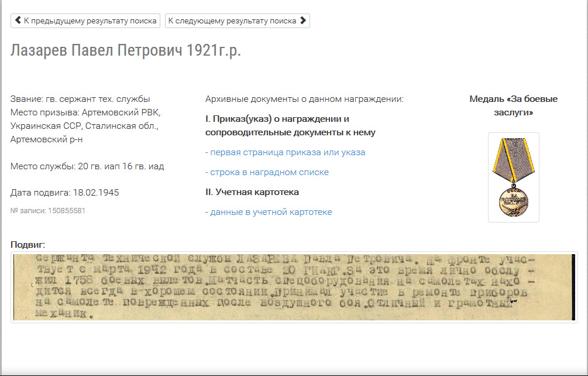Click the «Подвиг:» label
The height and width of the screenshot is (376, 588).
tap(28, 244)
